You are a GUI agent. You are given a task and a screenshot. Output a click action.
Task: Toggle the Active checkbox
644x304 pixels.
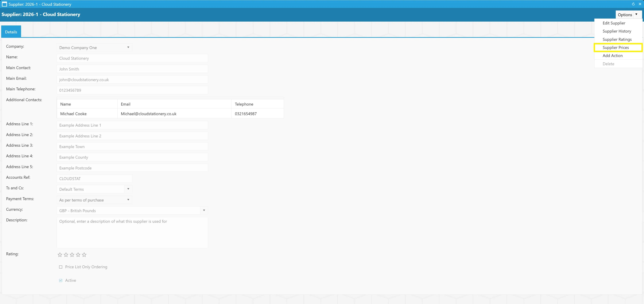tap(60, 280)
